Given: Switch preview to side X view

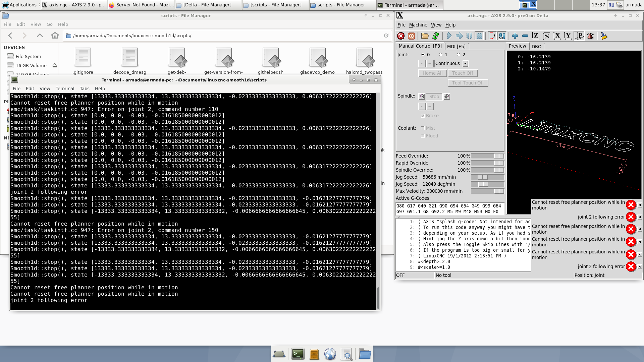Looking at the screenshot, I should click(557, 36).
